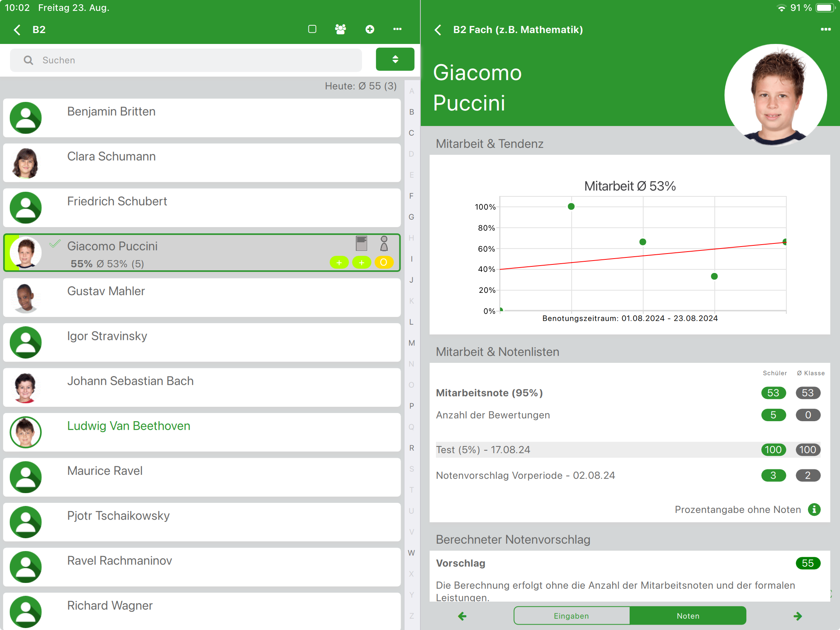Tap the notebook icon on Puccini row
This screenshot has width=840, height=630.
point(361,244)
